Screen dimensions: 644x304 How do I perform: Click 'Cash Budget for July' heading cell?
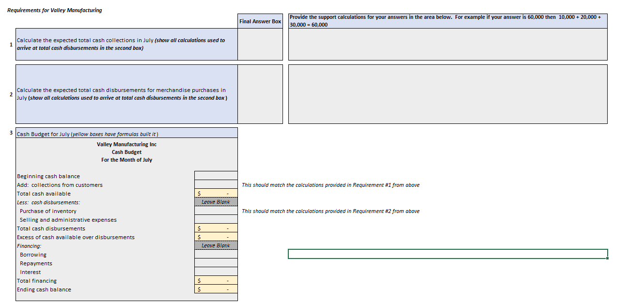(126, 133)
